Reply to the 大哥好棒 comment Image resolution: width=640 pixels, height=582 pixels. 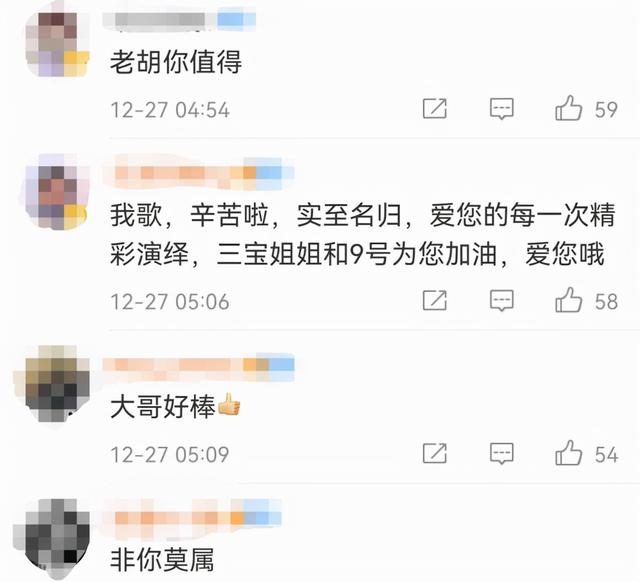pos(501,453)
